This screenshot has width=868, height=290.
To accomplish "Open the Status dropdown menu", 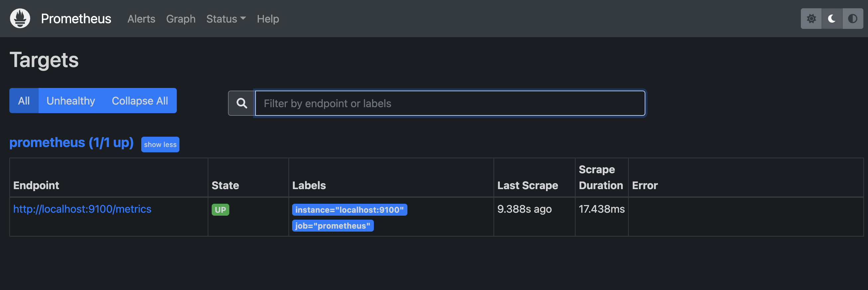I will (226, 19).
